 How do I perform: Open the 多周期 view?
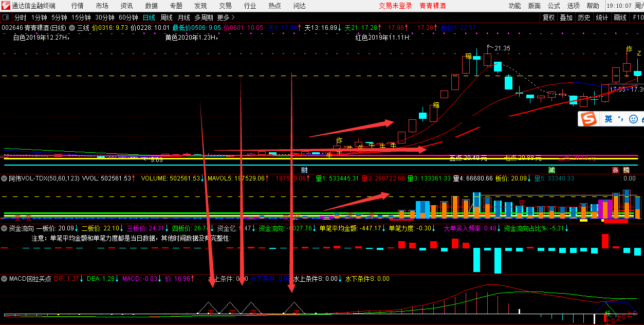point(204,17)
